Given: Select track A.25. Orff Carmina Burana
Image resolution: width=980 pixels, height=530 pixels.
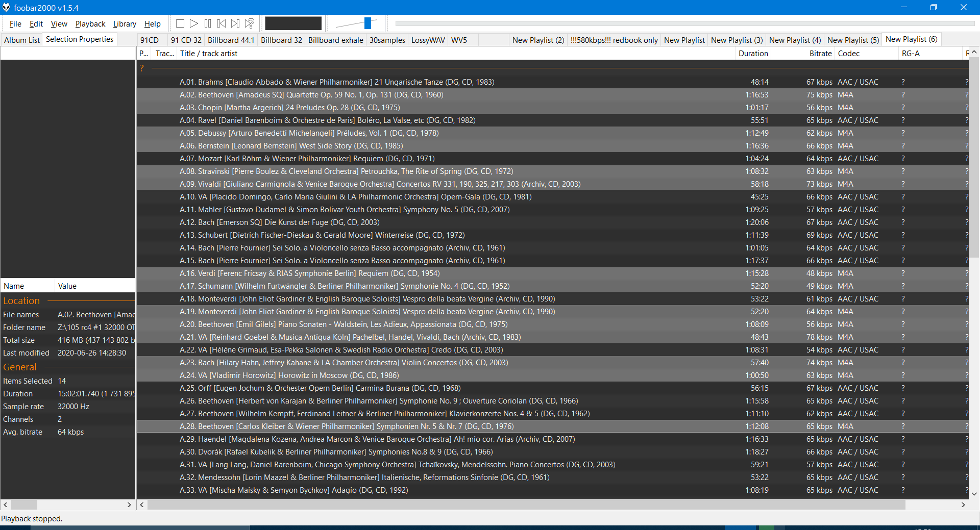Looking at the screenshot, I should (x=552, y=388).
